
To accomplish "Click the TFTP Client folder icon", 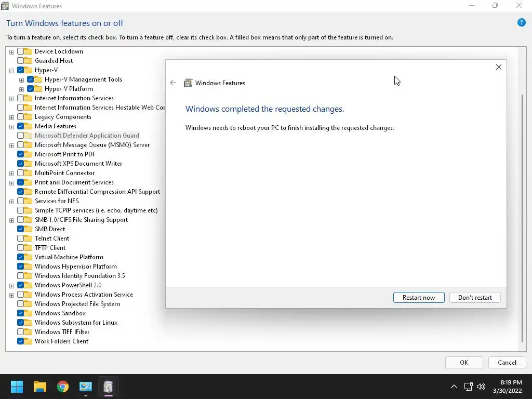I will point(28,248).
